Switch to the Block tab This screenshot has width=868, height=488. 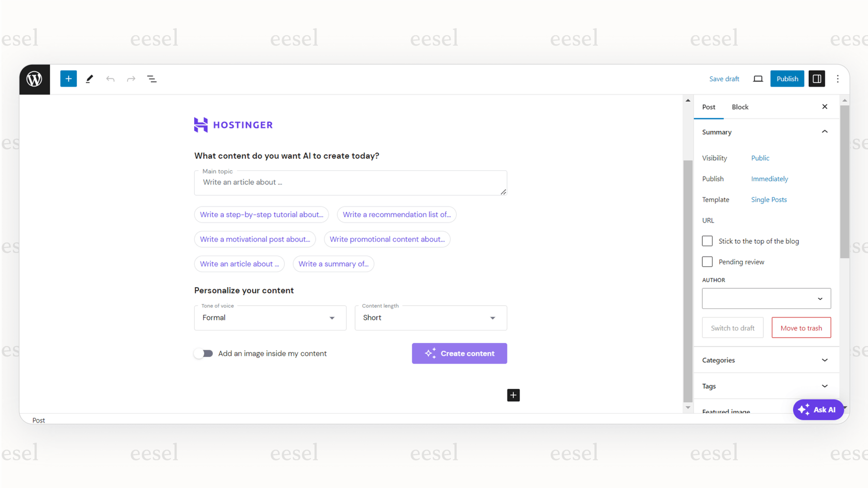740,107
